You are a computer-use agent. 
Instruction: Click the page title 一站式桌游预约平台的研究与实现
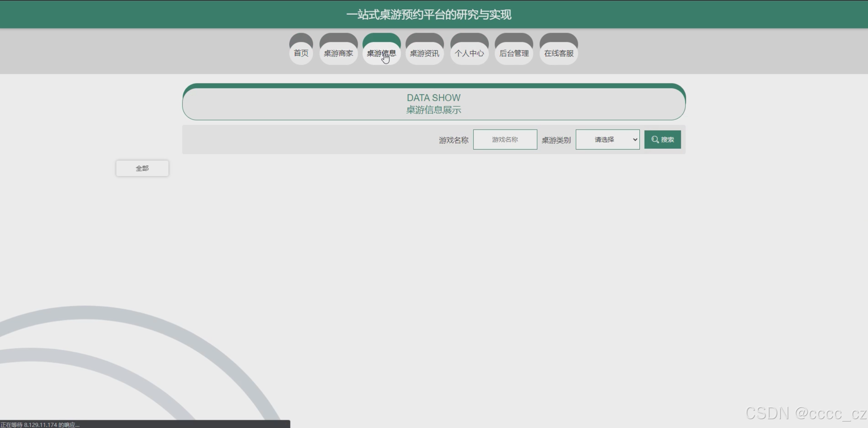(428, 15)
